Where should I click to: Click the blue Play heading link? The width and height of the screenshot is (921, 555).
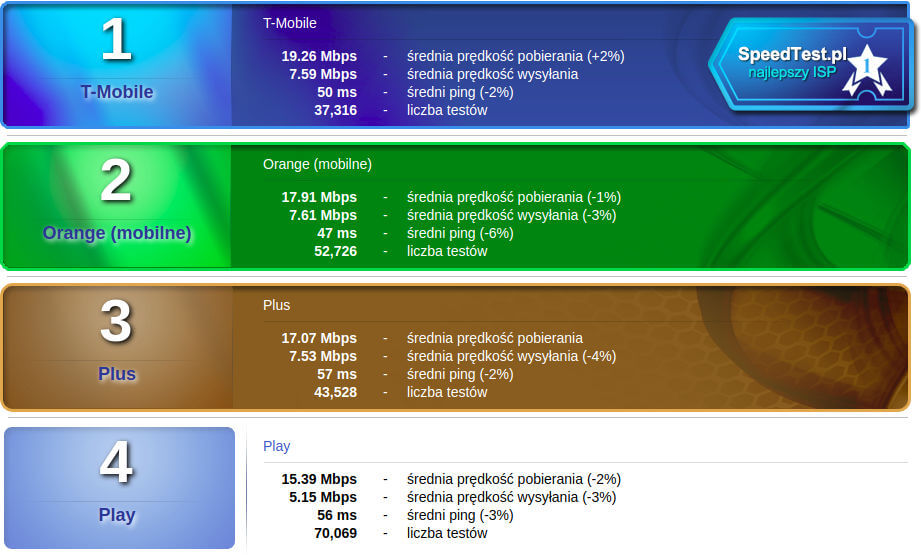276,446
